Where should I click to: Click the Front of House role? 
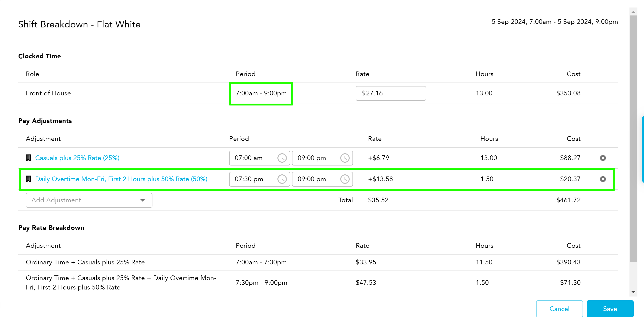point(48,93)
